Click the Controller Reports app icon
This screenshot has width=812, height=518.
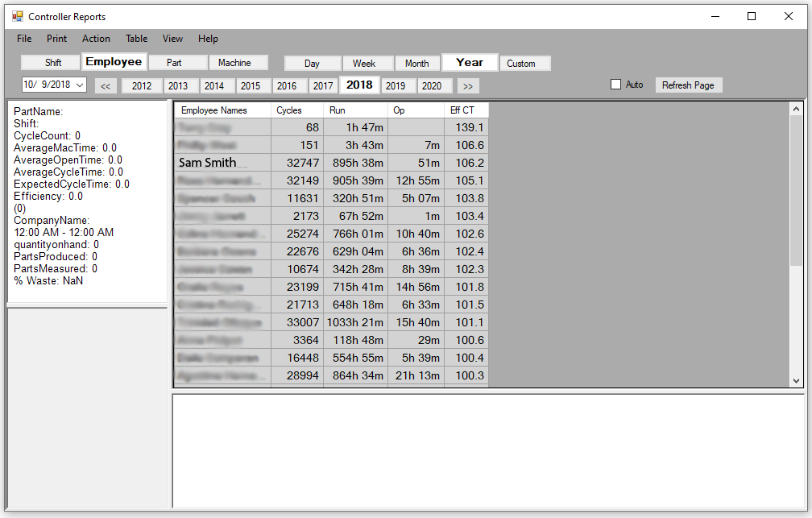[x=17, y=16]
